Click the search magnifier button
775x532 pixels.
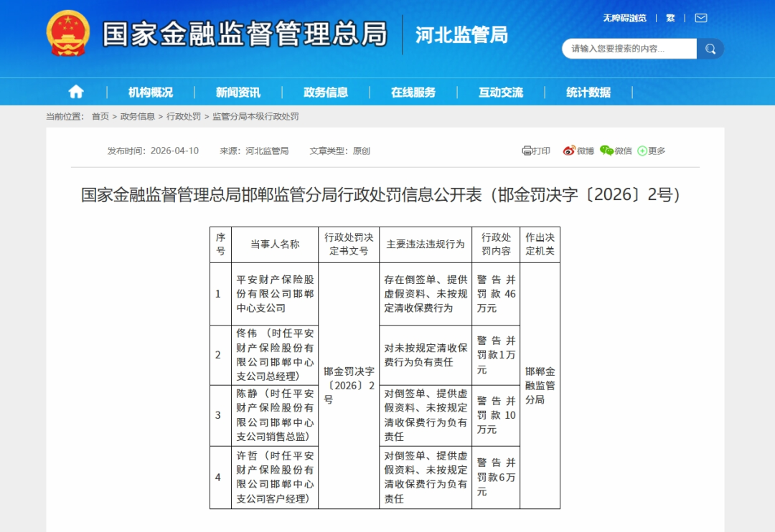click(x=710, y=49)
